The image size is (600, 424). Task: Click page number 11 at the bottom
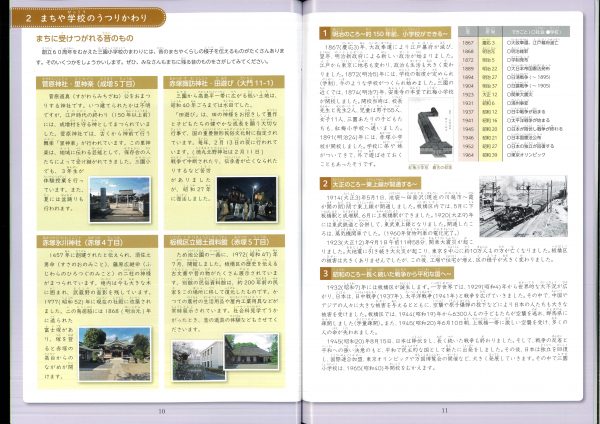tap(443, 409)
